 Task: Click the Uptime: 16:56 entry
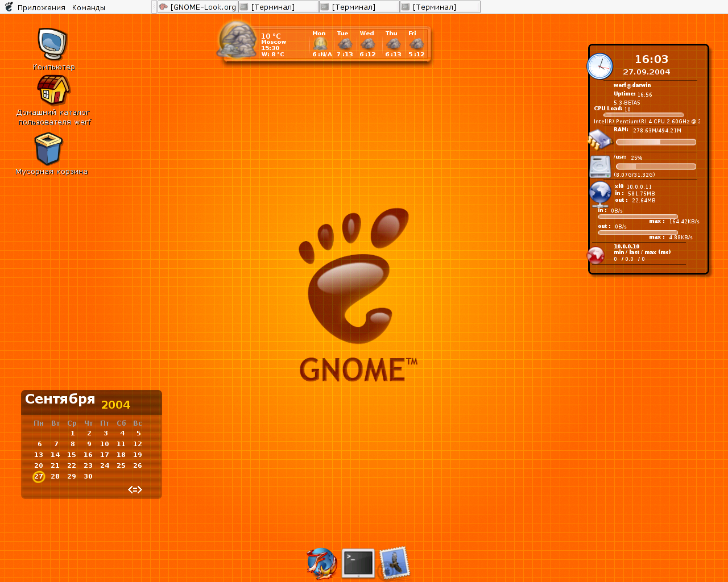(x=633, y=94)
